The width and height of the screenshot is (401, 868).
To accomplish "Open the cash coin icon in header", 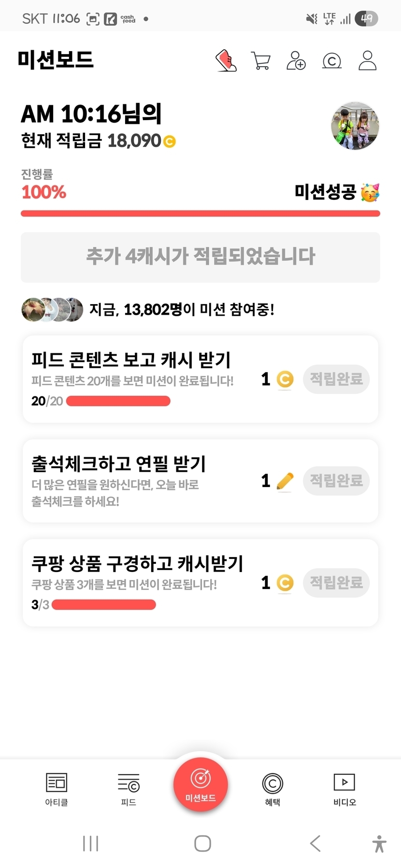I will pyautogui.click(x=332, y=61).
